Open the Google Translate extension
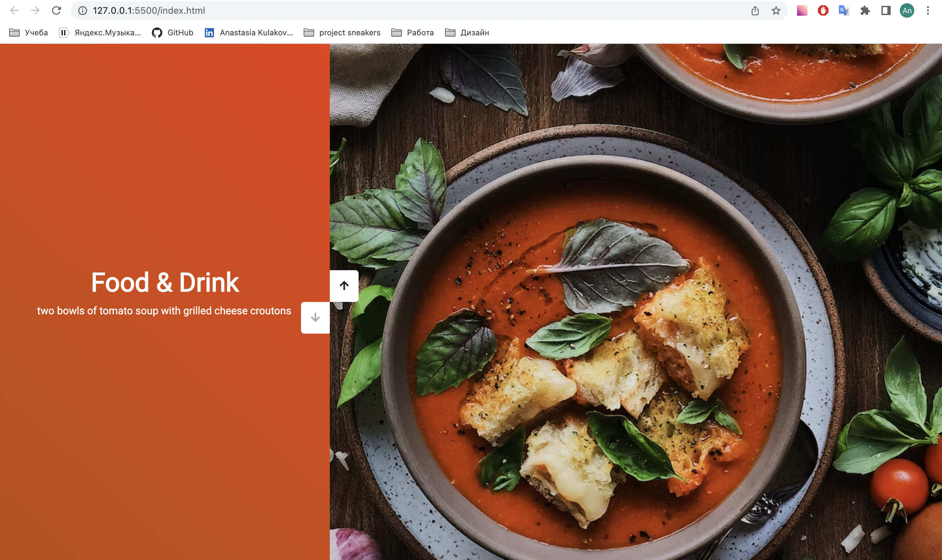 [x=844, y=10]
